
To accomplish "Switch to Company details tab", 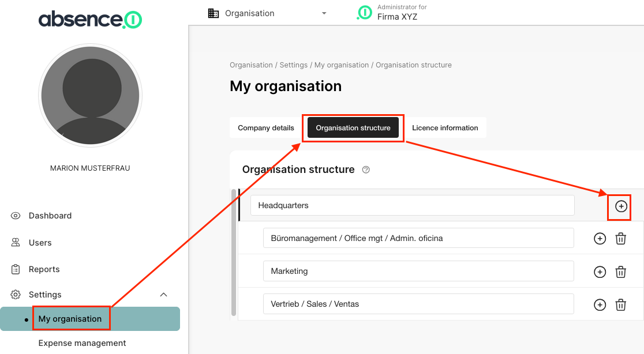I will 266,128.
